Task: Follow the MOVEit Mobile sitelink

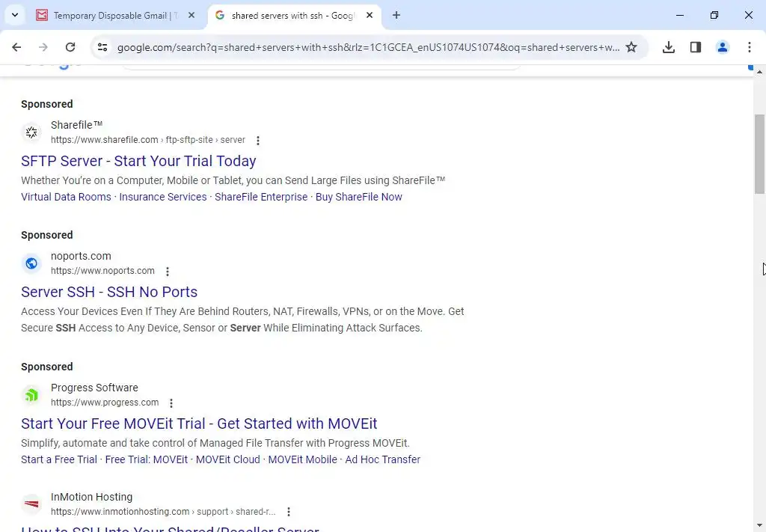Action: click(x=302, y=459)
